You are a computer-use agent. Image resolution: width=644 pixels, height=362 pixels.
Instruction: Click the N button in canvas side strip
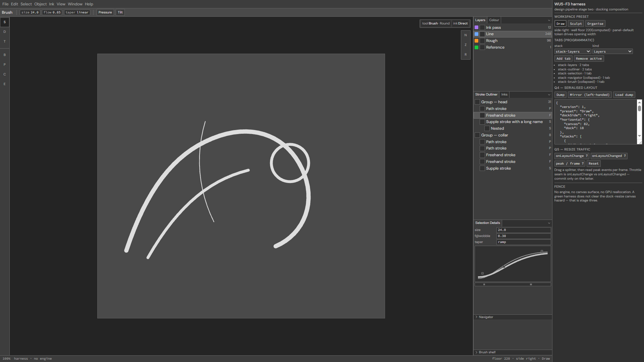pyautogui.click(x=466, y=35)
